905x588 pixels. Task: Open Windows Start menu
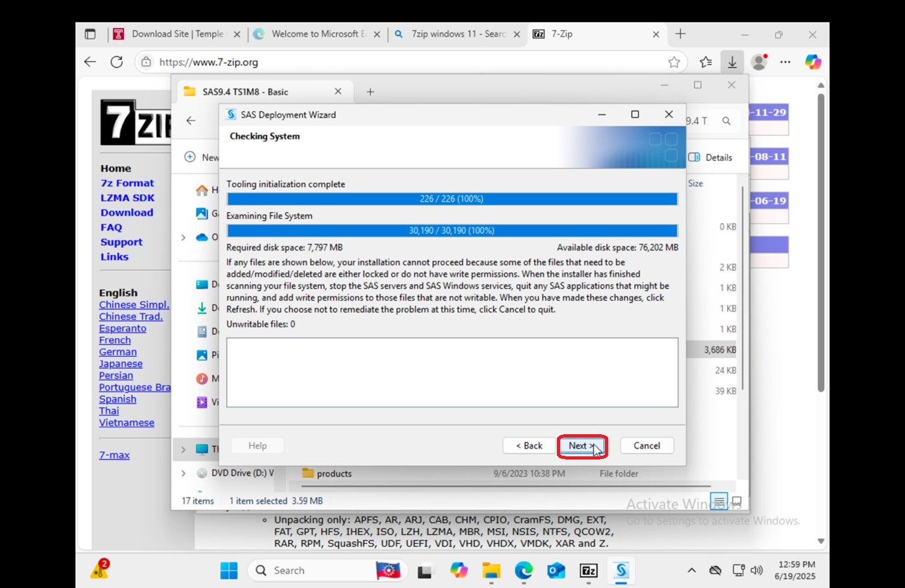(228, 571)
